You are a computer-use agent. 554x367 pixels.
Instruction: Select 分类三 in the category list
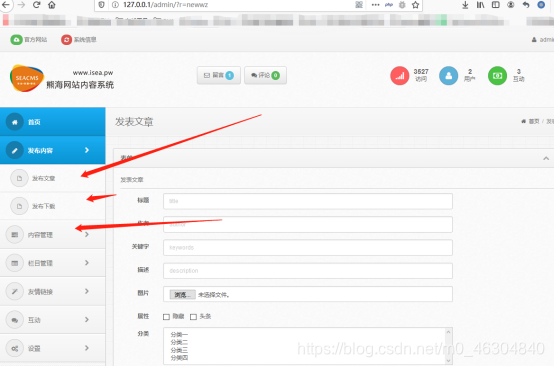pyautogui.click(x=179, y=350)
